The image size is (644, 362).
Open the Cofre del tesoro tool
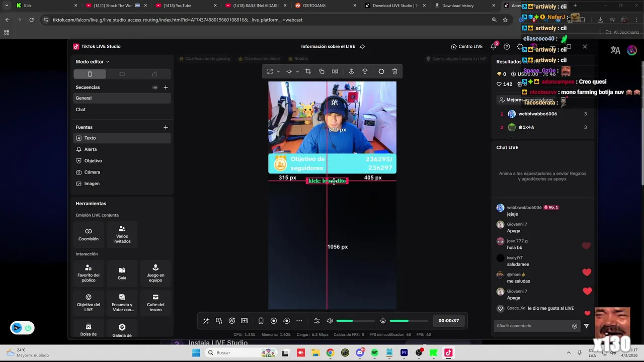(155, 303)
